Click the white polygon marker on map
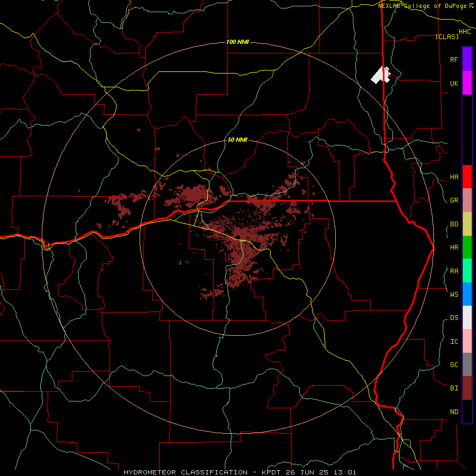The width and height of the screenshot is (476, 476). (380, 75)
